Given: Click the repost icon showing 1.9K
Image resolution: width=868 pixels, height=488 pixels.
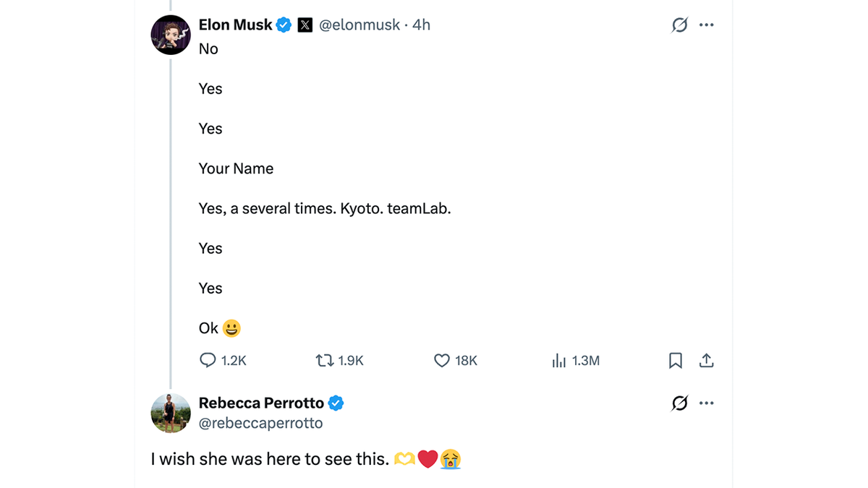Looking at the screenshot, I should 326,360.
